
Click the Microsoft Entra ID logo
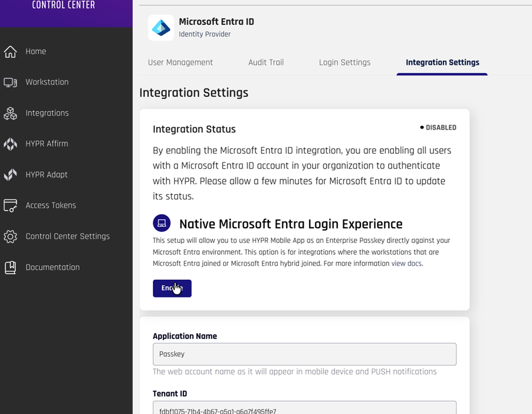click(x=161, y=28)
